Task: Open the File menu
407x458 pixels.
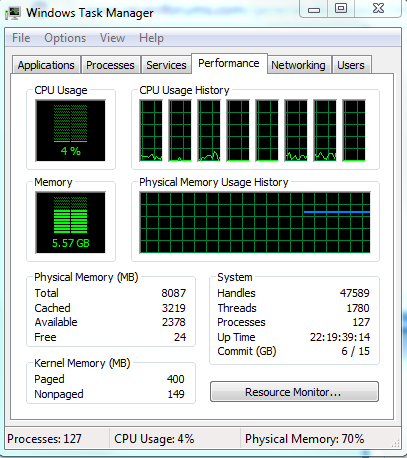Action: click(21, 38)
